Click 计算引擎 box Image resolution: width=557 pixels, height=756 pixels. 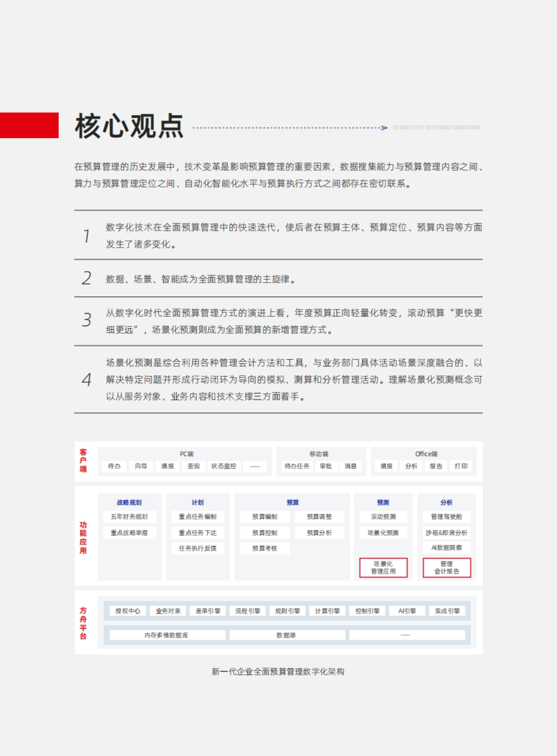(328, 611)
